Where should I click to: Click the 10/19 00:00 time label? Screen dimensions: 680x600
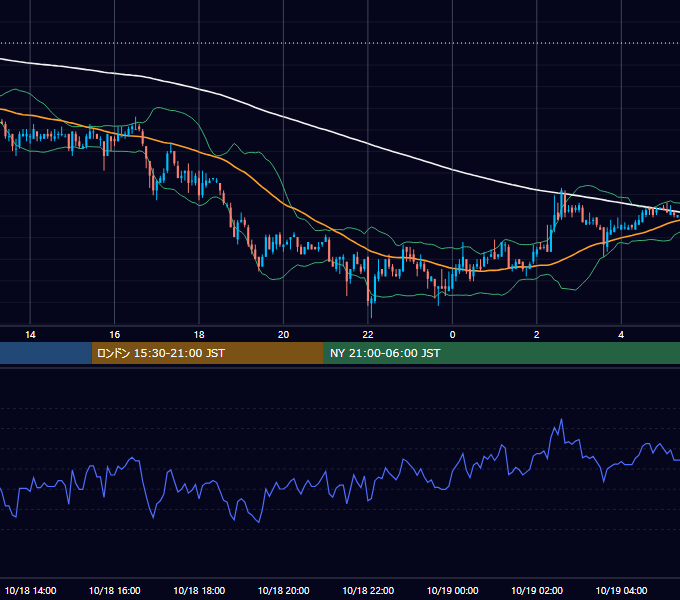452,590
